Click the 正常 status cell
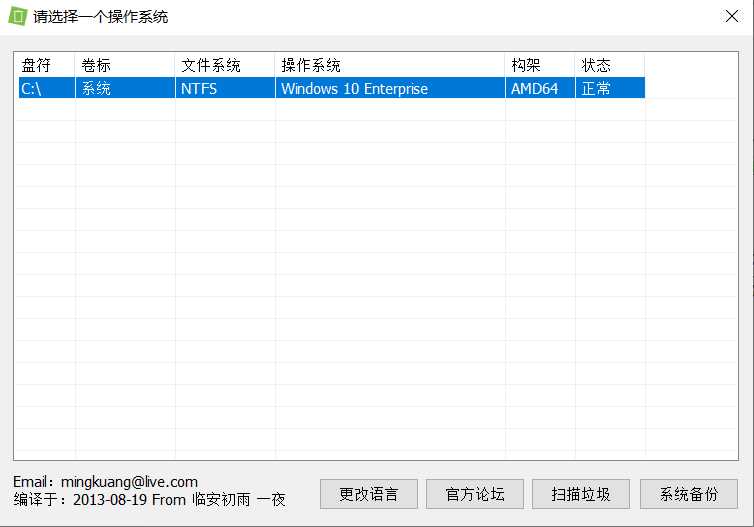Image resolution: width=754 pixels, height=527 pixels. coord(610,88)
